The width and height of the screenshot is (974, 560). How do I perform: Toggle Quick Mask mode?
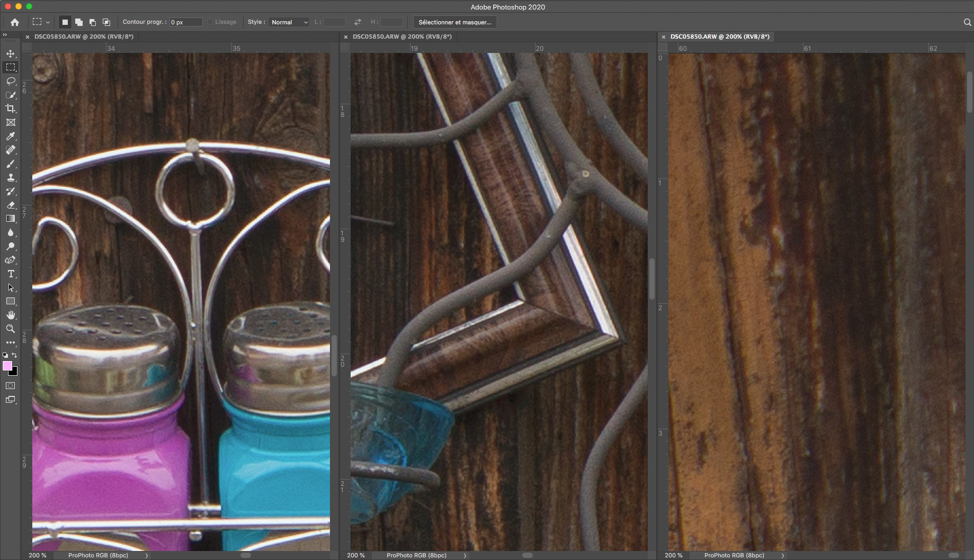(11, 386)
